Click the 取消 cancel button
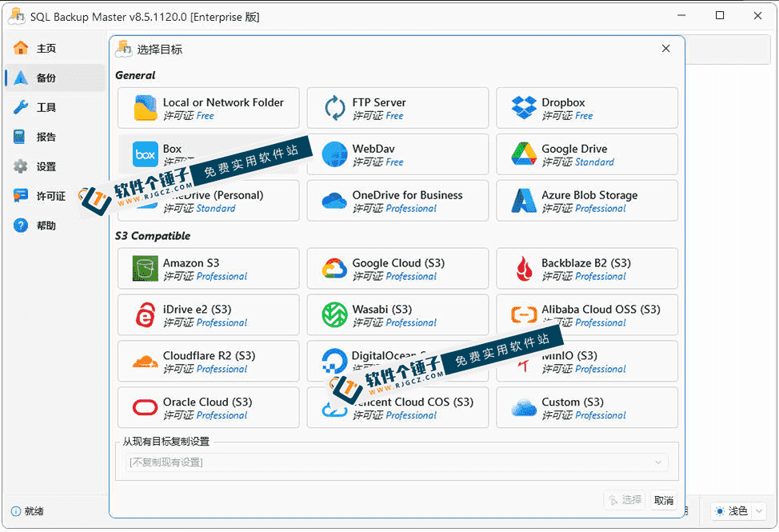Viewport: 779px width, 532px height. click(x=664, y=500)
